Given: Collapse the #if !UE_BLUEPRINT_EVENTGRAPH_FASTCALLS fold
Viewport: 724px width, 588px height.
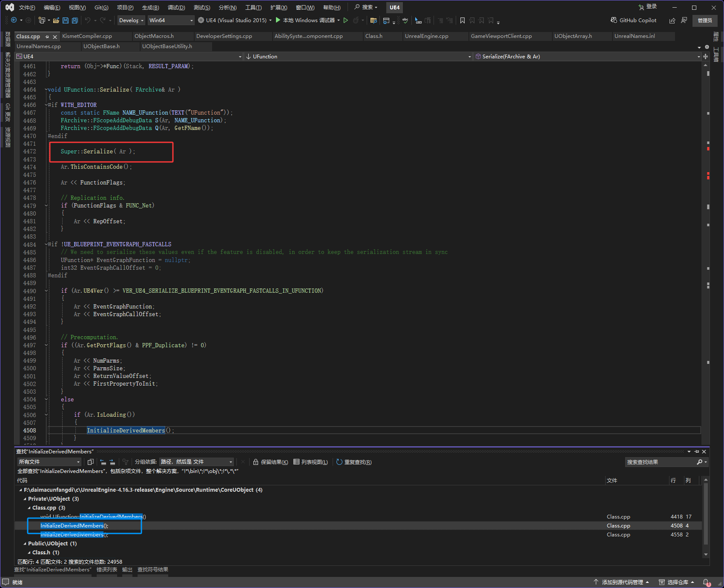Looking at the screenshot, I should 46,244.
